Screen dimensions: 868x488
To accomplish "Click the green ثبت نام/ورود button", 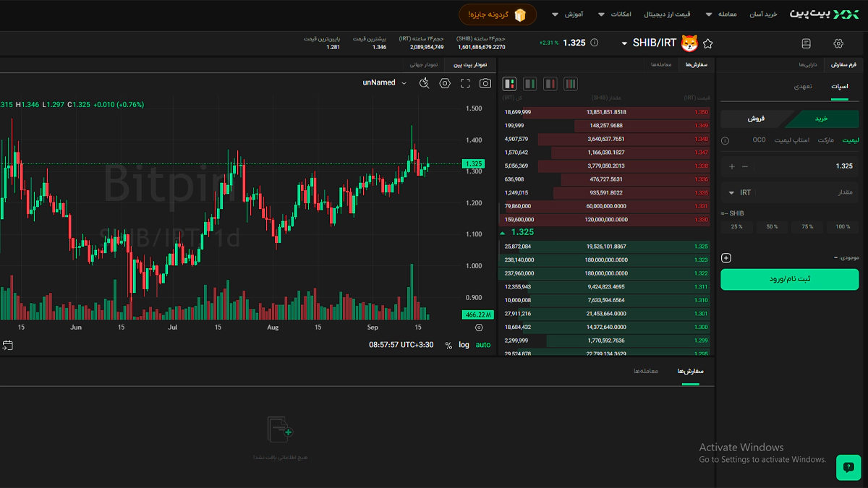I will coord(789,279).
